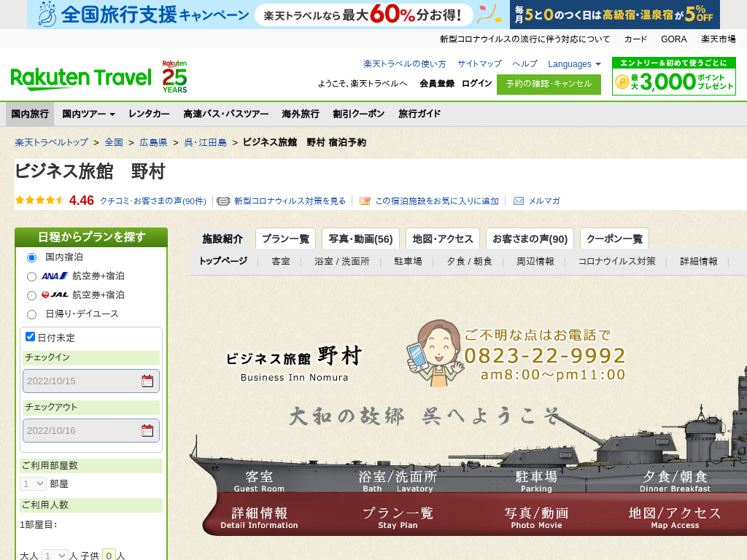Open the ヘルプ link
Viewport: 747px width, 560px height.
tap(525, 64)
